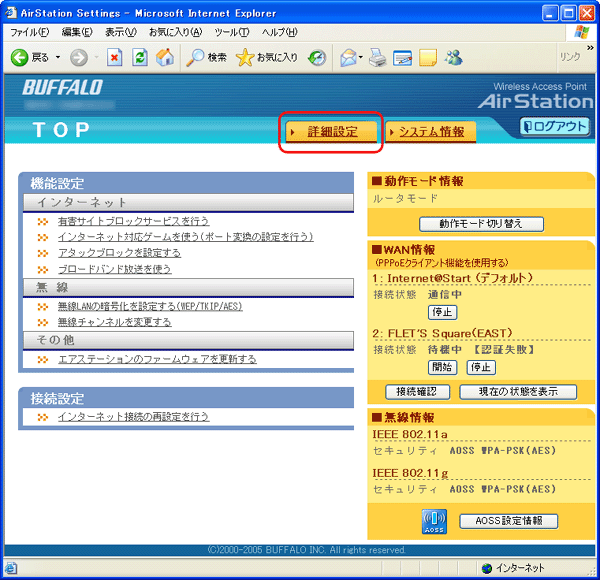Screen dimensions: 600x580
Task: Click the 動作モード切り替え button
Action: click(x=481, y=224)
